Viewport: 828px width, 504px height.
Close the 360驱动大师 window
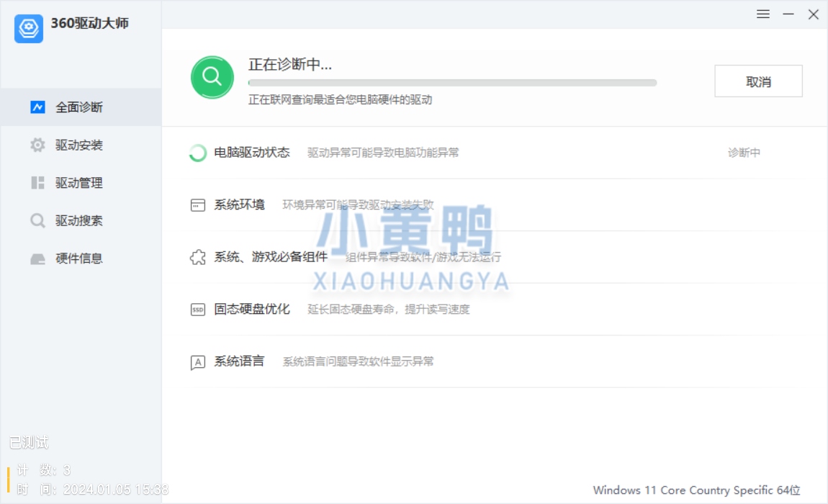pos(814,14)
